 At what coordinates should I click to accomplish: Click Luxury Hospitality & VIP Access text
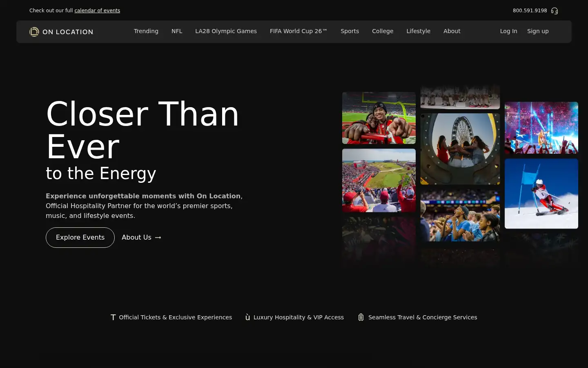point(298,317)
